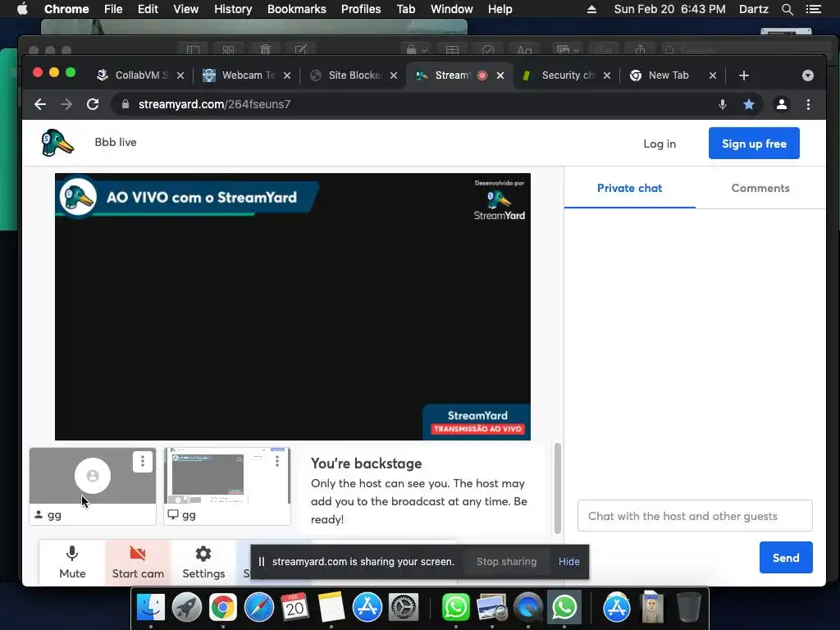Open options menu on gg screen share tile
Screen dimensions: 840x630
(x=277, y=461)
